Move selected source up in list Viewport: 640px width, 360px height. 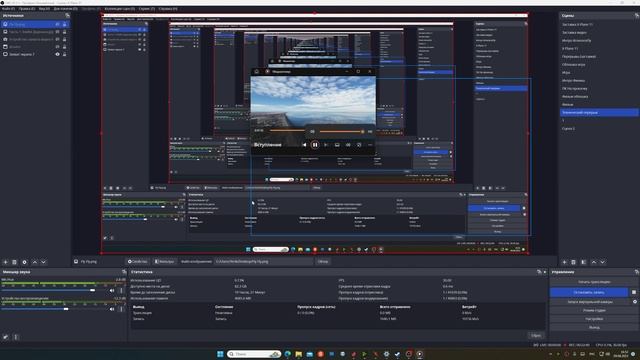(x=35, y=262)
